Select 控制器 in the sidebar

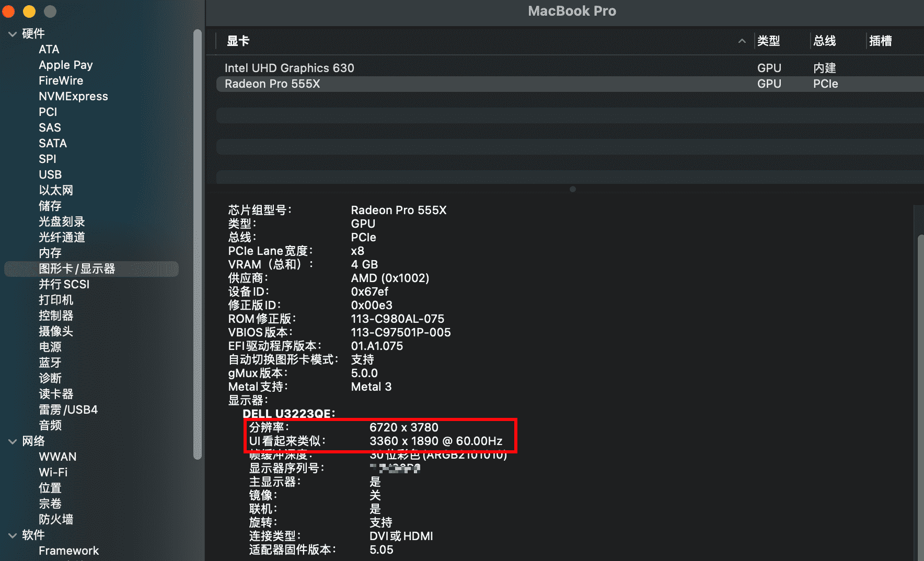(x=56, y=315)
